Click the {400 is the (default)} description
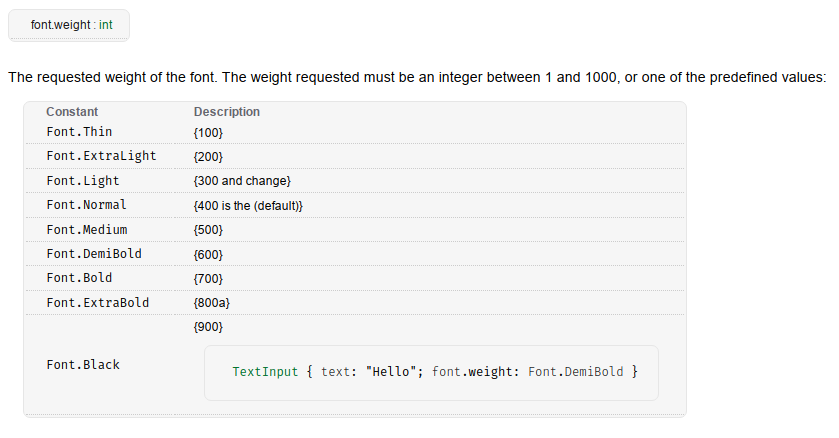The width and height of the screenshot is (839, 438). coord(248,206)
